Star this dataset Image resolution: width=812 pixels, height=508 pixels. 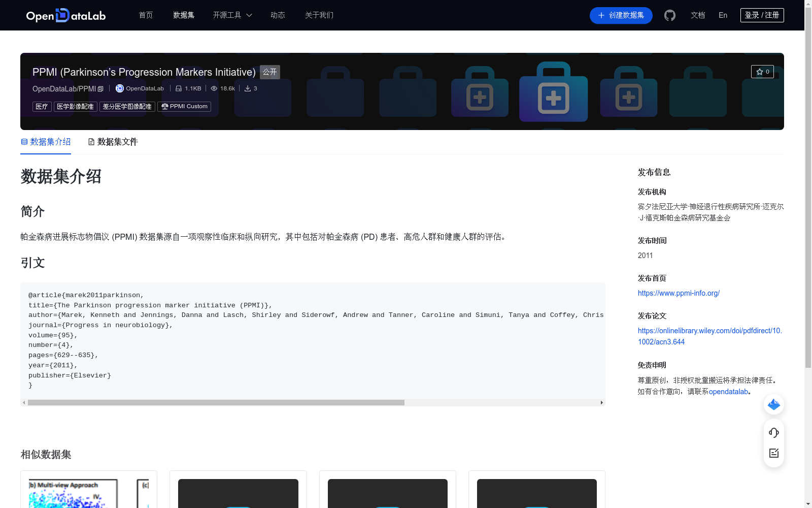762,72
